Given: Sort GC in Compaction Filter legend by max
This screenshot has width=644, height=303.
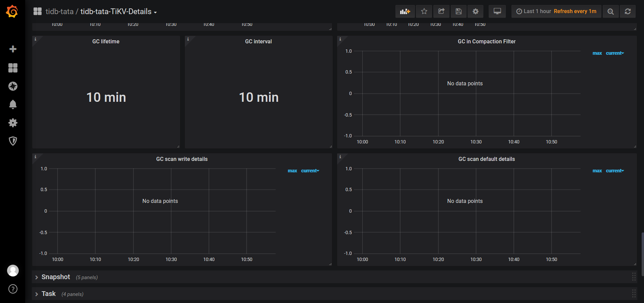Looking at the screenshot, I should pyautogui.click(x=597, y=53).
